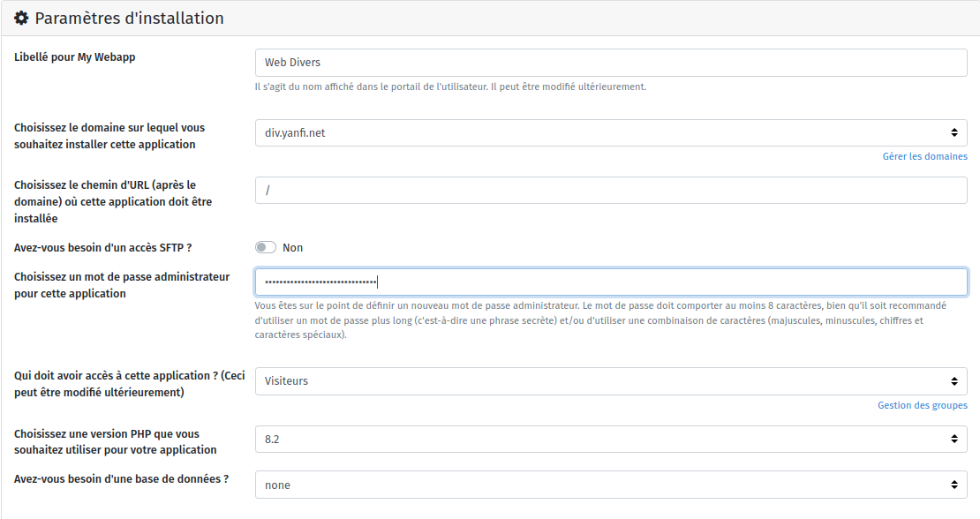Focus the Web Divers label input
Viewport: 980px width, 519px height.
pyautogui.click(x=610, y=63)
